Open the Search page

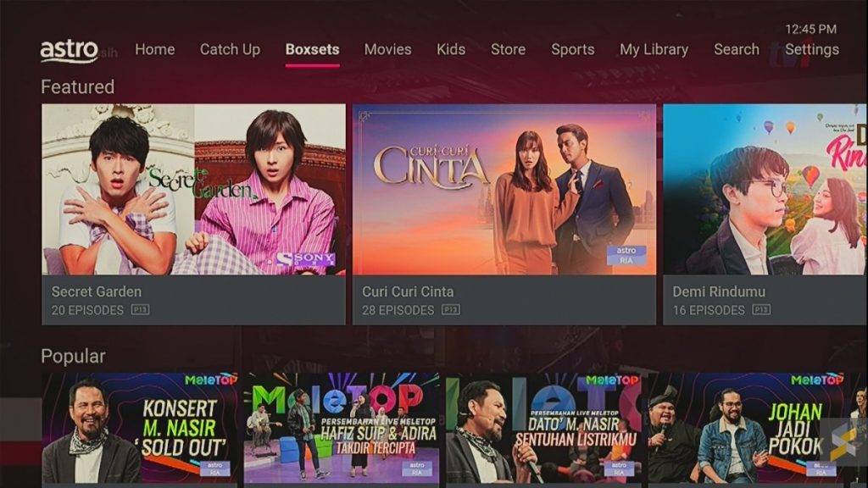click(x=737, y=49)
